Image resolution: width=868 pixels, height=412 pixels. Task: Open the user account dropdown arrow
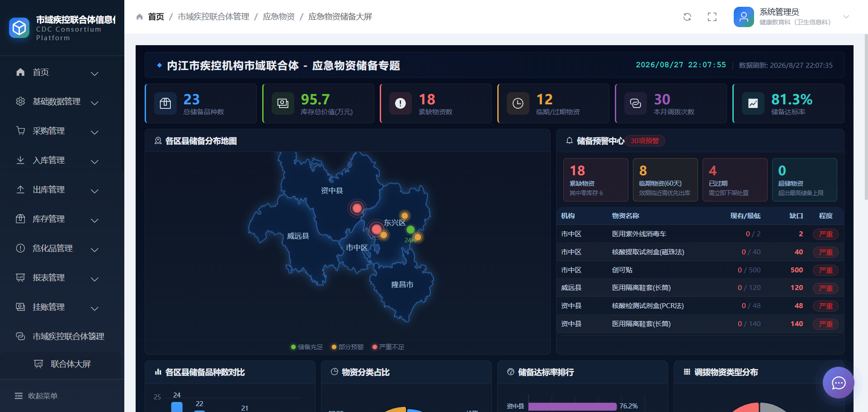tap(846, 17)
